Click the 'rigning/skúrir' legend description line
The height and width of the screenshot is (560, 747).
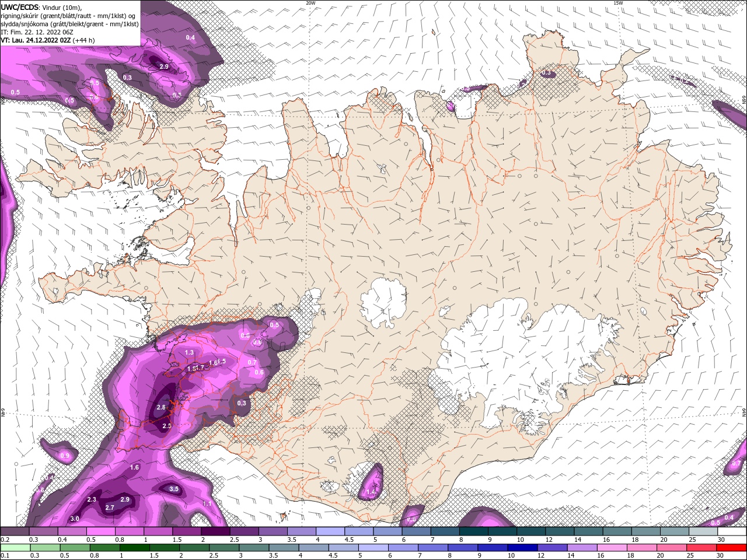(69, 15)
